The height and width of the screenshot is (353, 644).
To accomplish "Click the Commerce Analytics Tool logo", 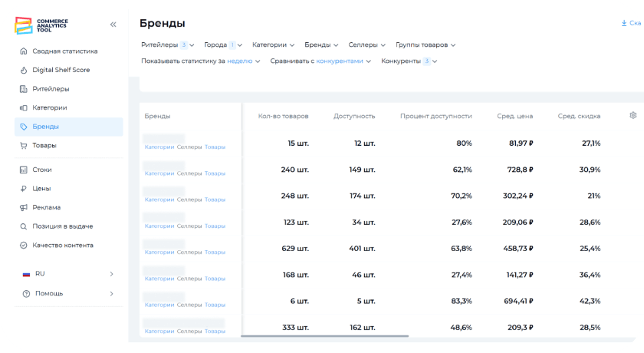I will (x=41, y=25).
